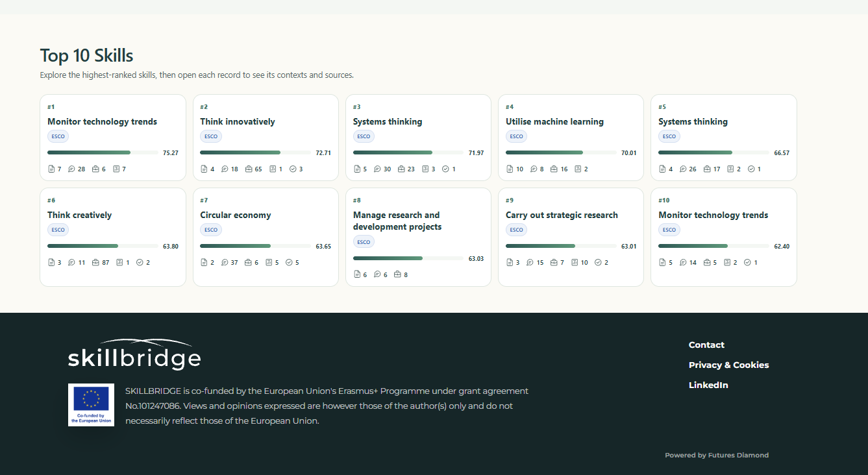Screen dimensions: 868x475
Task: Click the document icon on Manage research card
Action: point(357,274)
